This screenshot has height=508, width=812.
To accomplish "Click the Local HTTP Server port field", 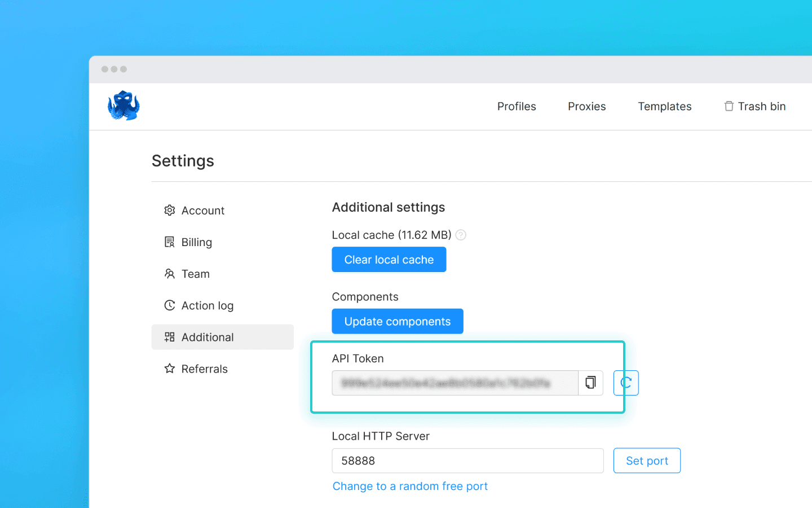I will 467,461.
